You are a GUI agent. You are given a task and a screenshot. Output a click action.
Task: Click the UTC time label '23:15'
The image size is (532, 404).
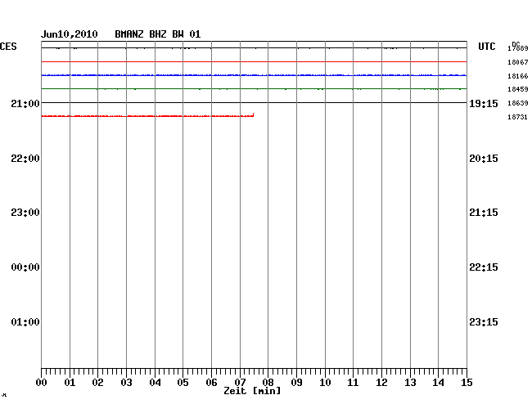pos(484,322)
